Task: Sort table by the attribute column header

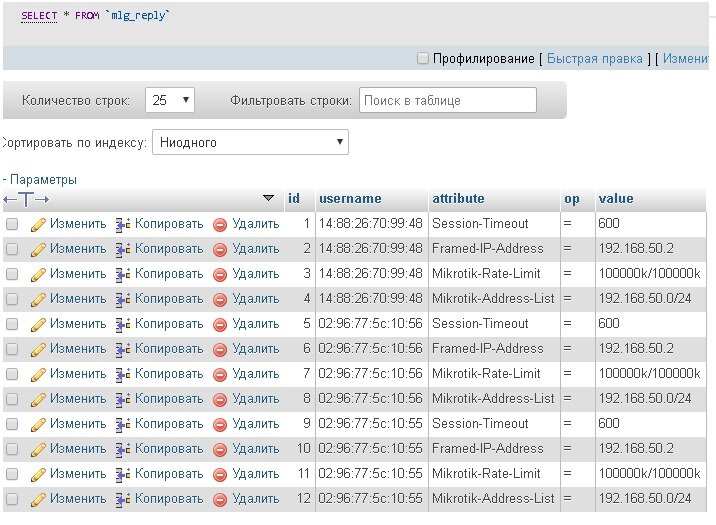Action: pyautogui.click(x=458, y=198)
